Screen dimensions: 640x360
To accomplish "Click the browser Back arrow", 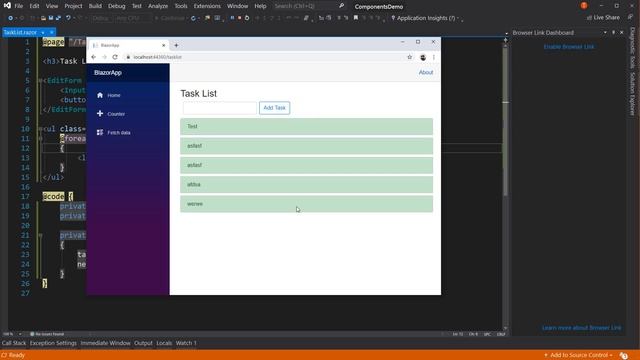I will (x=93, y=57).
